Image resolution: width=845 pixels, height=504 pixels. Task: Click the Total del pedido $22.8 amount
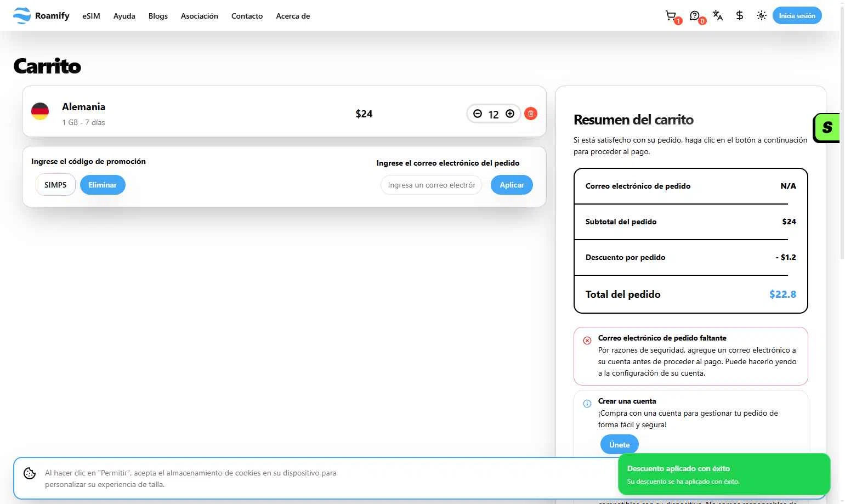click(782, 295)
